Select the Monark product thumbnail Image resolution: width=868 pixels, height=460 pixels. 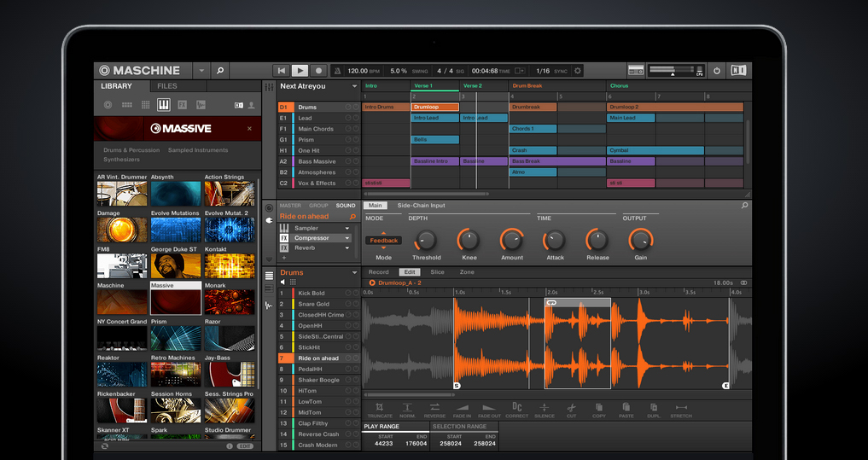tap(230, 302)
